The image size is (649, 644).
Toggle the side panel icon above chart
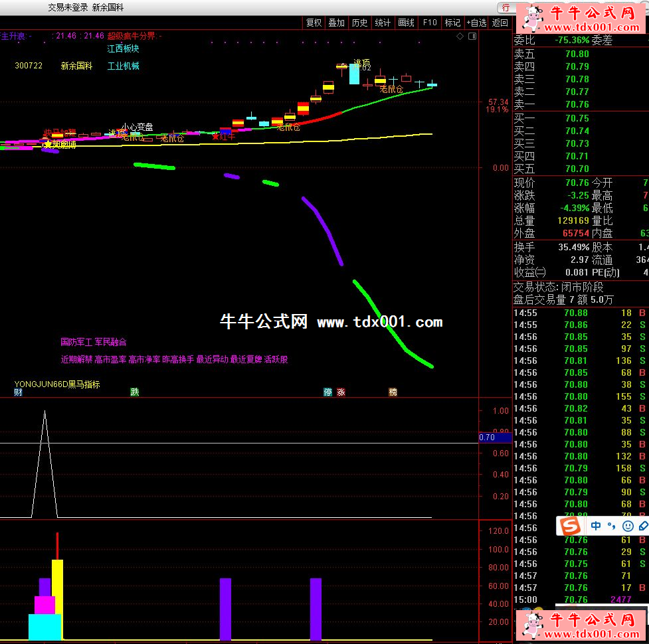pos(472,37)
